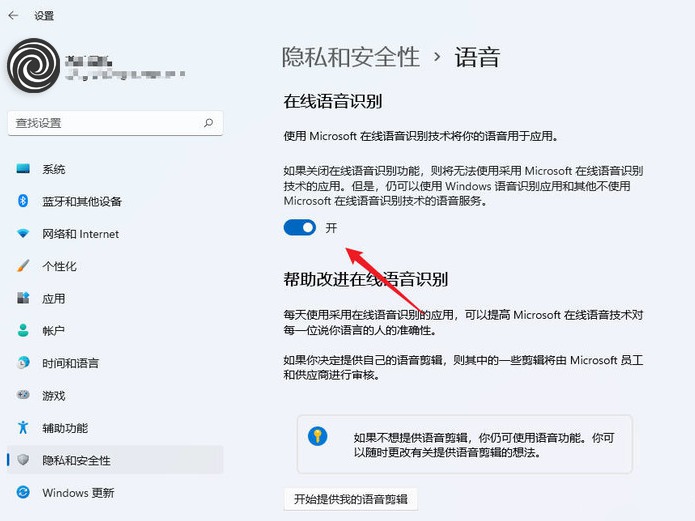Viewport: 695px width, 521px height.
Task: Open 辅助功能 category
Action: point(115,428)
